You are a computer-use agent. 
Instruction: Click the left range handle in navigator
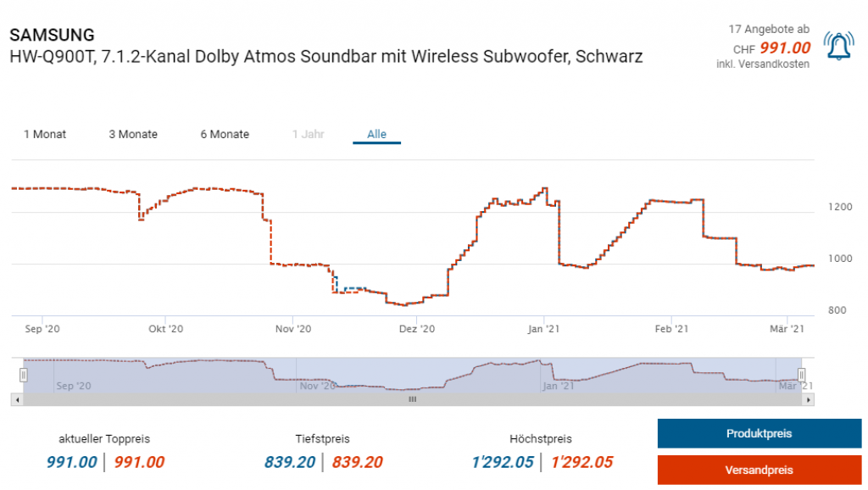coord(24,374)
